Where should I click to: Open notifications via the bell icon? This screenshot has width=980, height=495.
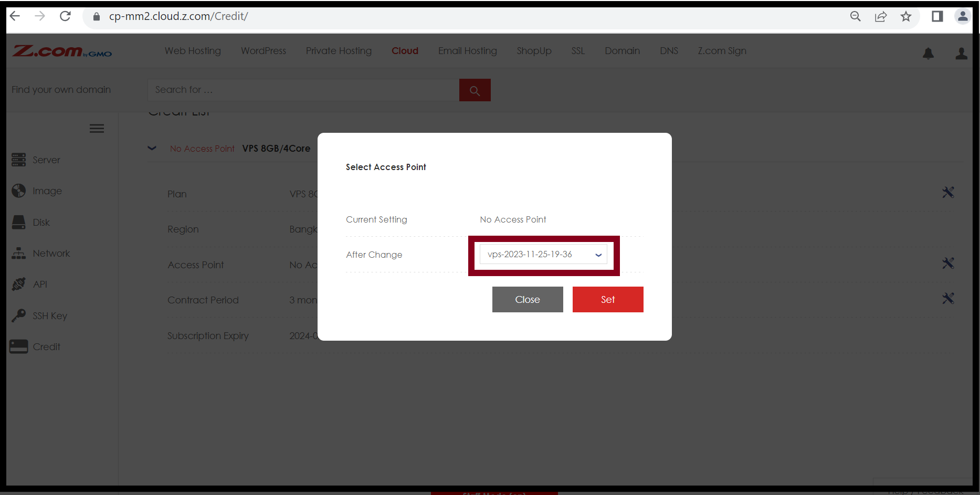pos(928,54)
